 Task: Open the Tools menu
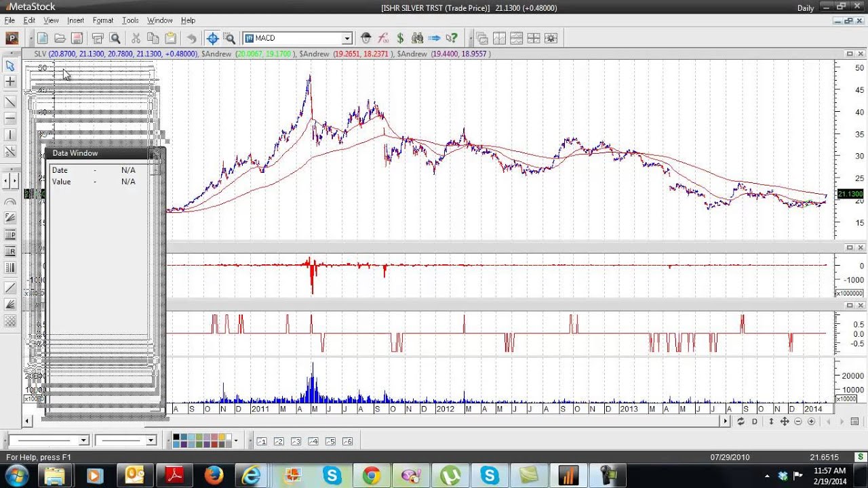130,20
